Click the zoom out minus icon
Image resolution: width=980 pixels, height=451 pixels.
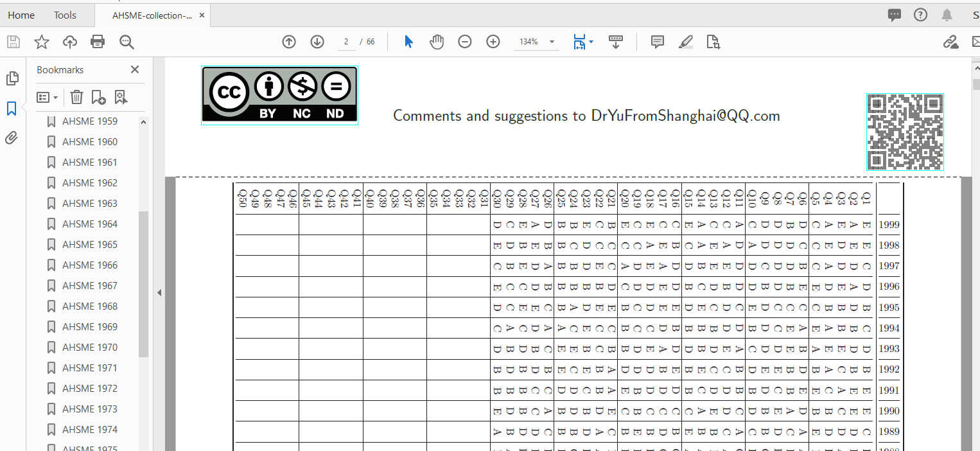click(x=465, y=42)
